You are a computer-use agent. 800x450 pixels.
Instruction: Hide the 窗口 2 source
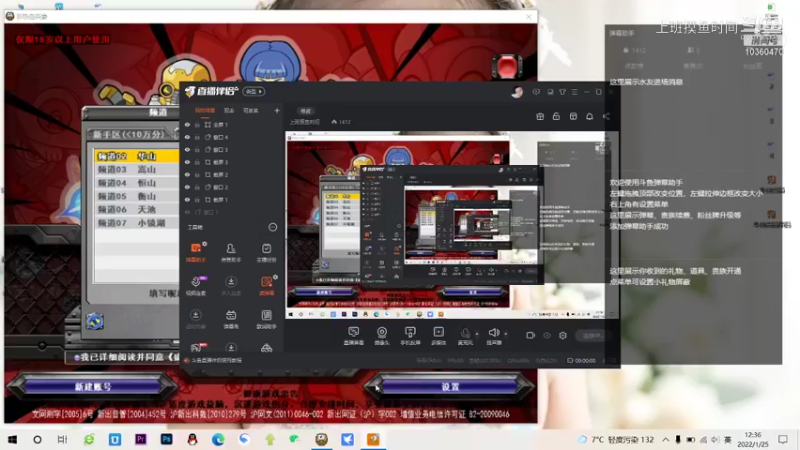(187, 187)
